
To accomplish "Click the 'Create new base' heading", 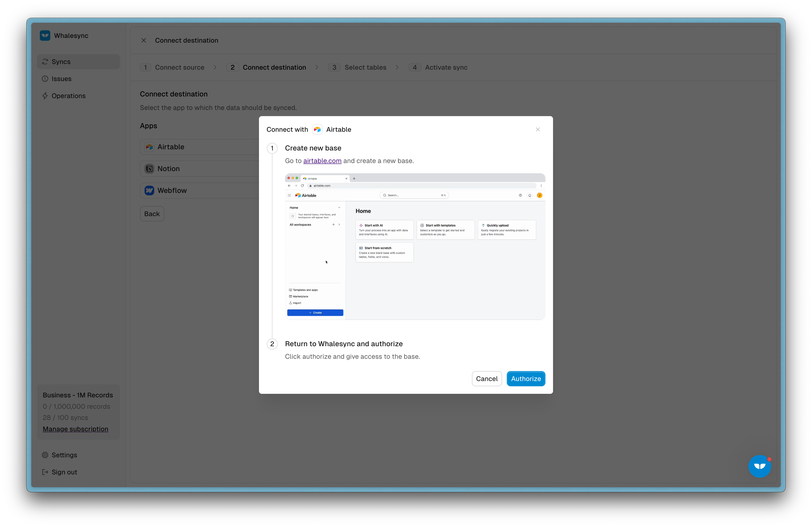I will (313, 148).
